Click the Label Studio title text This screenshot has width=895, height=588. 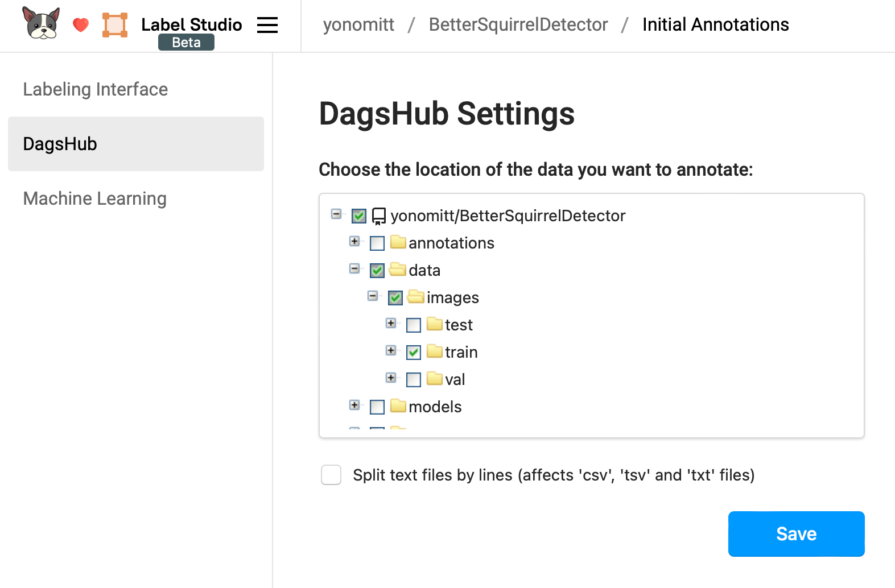192,24
